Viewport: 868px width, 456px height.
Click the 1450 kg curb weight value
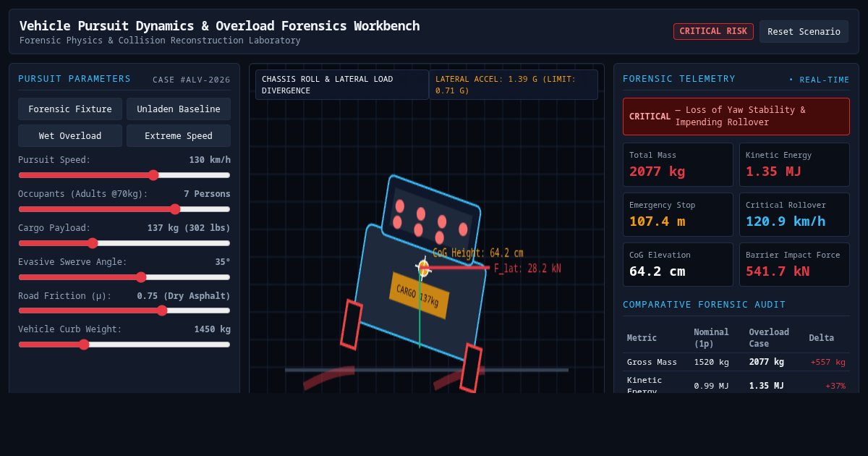tap(212, 329)
